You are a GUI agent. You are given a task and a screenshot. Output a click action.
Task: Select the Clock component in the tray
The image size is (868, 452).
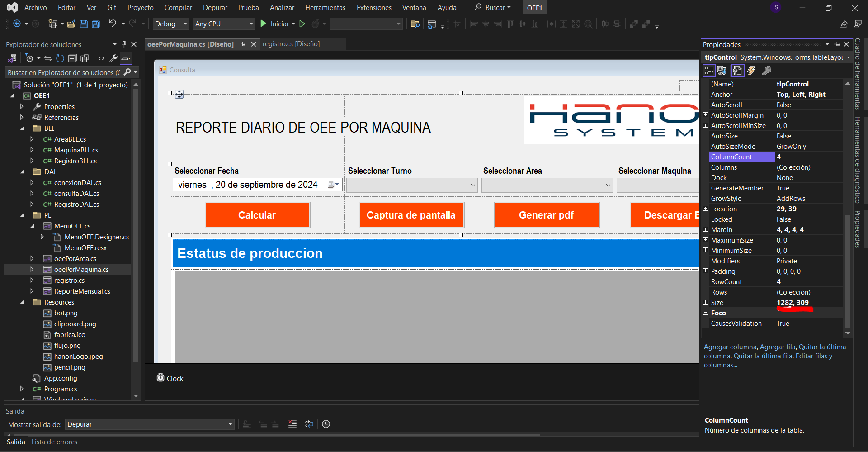click(170, 378)
